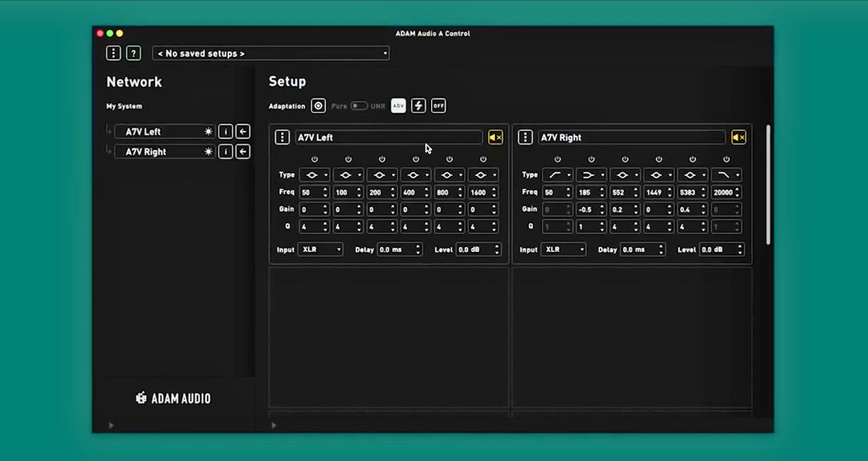Viewport: 868px width, 461px height.
Task: Click the question mark help icon
Action: 134,52
